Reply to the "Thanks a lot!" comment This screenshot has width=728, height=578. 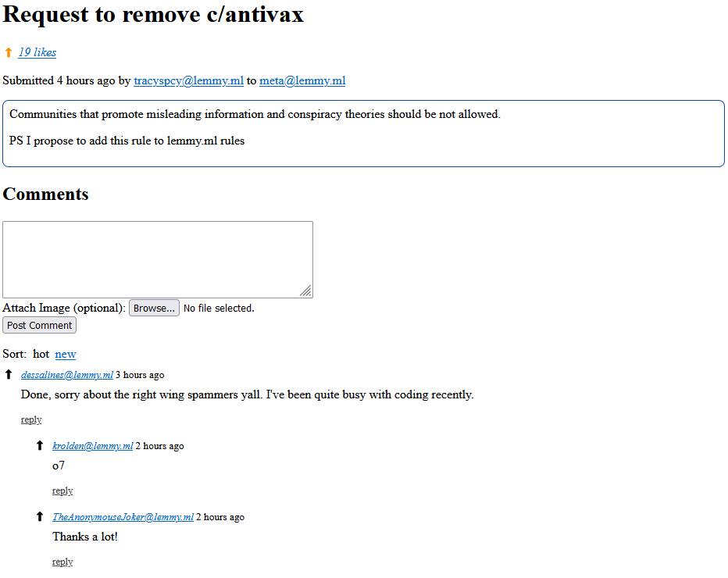(62, 562)
